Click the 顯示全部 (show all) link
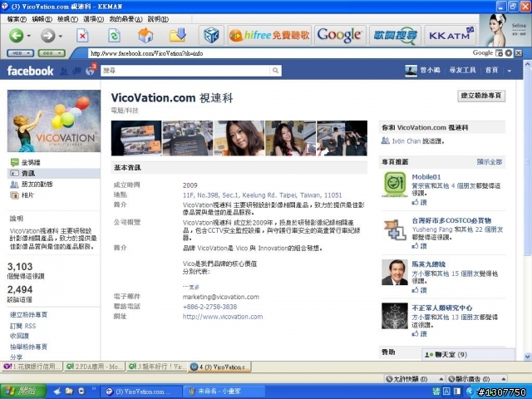The height and width of the screenshot is (399, 532). (x=490, y=162)
